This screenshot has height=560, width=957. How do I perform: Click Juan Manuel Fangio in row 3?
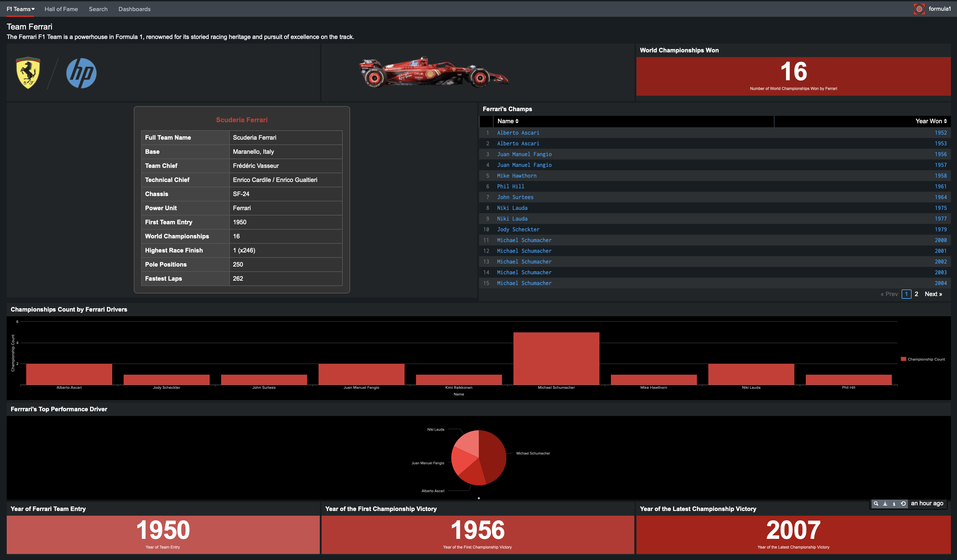tap(524, 154)
